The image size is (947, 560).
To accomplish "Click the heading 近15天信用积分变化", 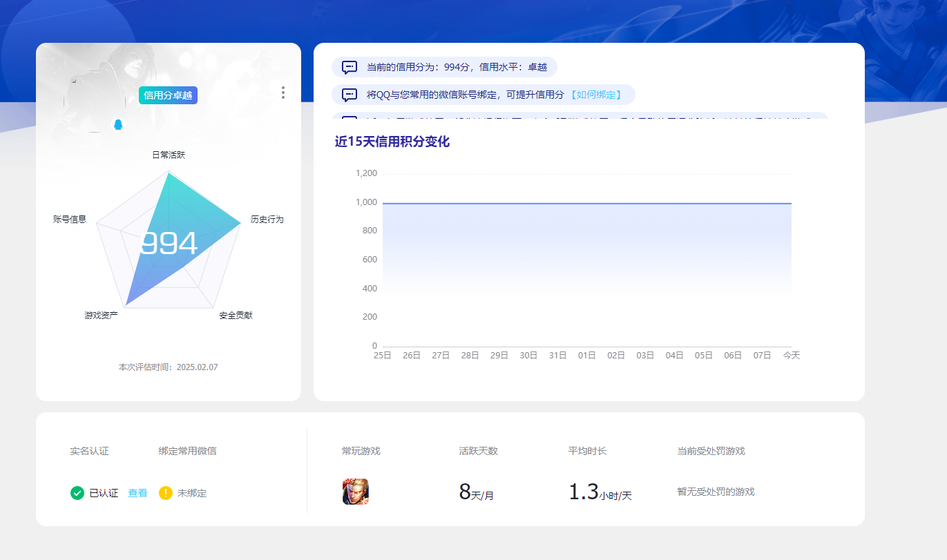I will click(x=392, y=142).
